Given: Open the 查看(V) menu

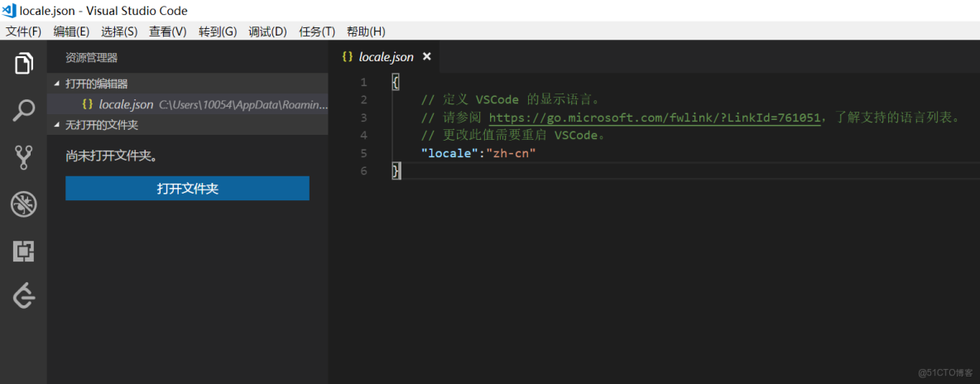Looking at the screenshot, I should (x=167, y=32).
